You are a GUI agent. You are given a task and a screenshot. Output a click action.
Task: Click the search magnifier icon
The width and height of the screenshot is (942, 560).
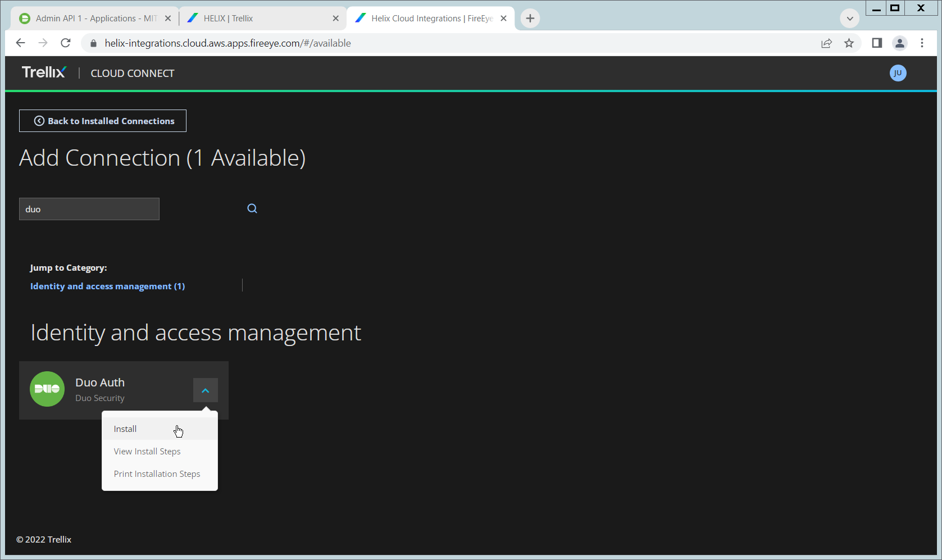[x=252, y=208]
